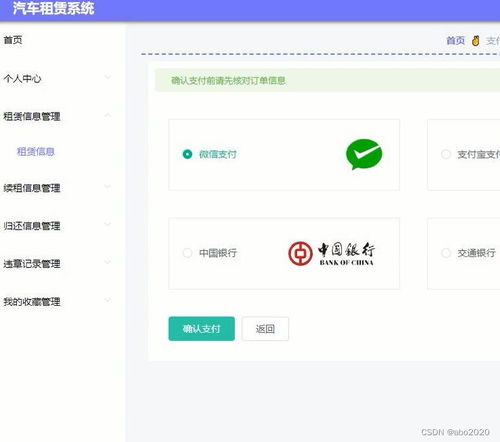Click the 汽车租赁系统 header title
Screen dimensions: 500x442
click(54, 8)
